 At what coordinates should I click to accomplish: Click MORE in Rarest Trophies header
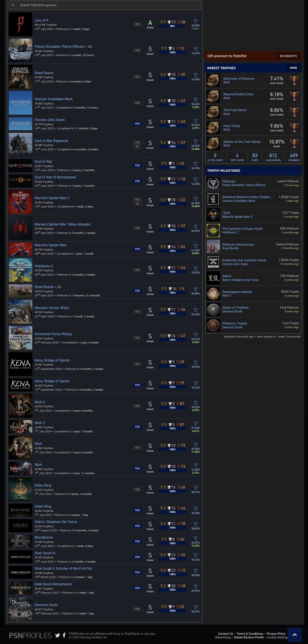(x=293, y=68)
